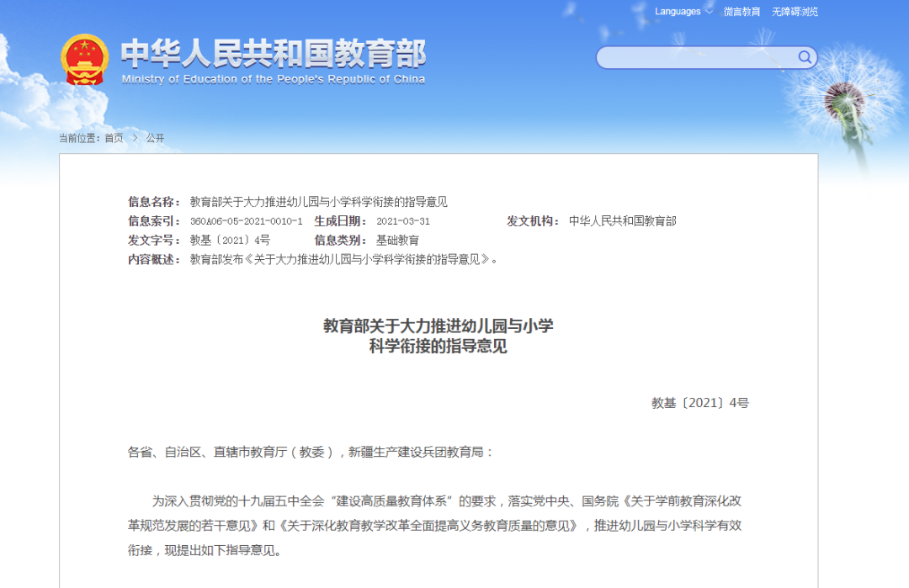The height and width of the screenshot is (588, 909).
Task: Click the addressee line 各省、自治区
Action: coord(310,452)
